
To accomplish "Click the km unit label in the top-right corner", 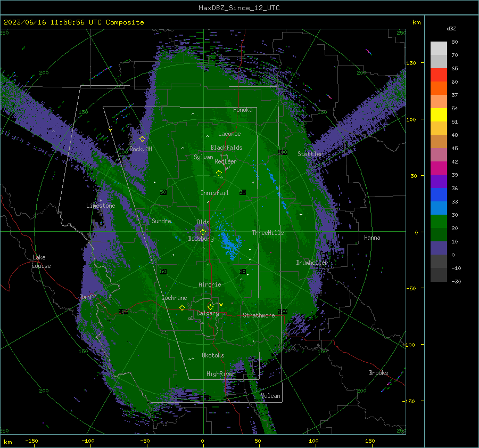I will pos(416,22).
